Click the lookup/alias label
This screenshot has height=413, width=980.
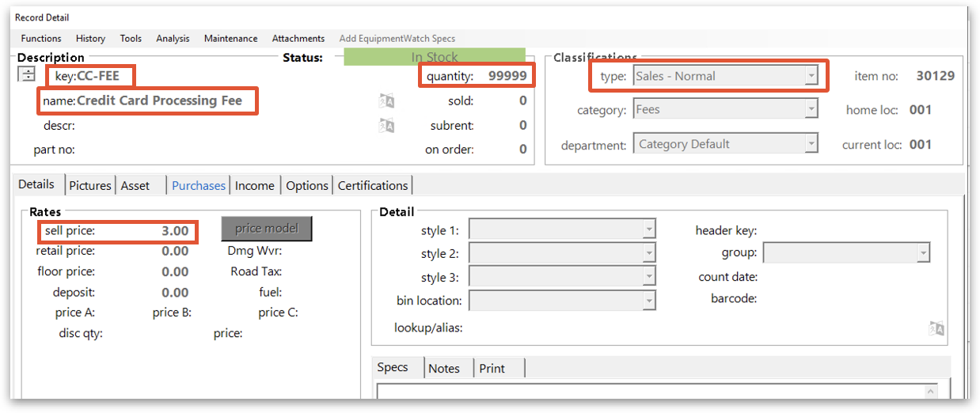point(428,328)
